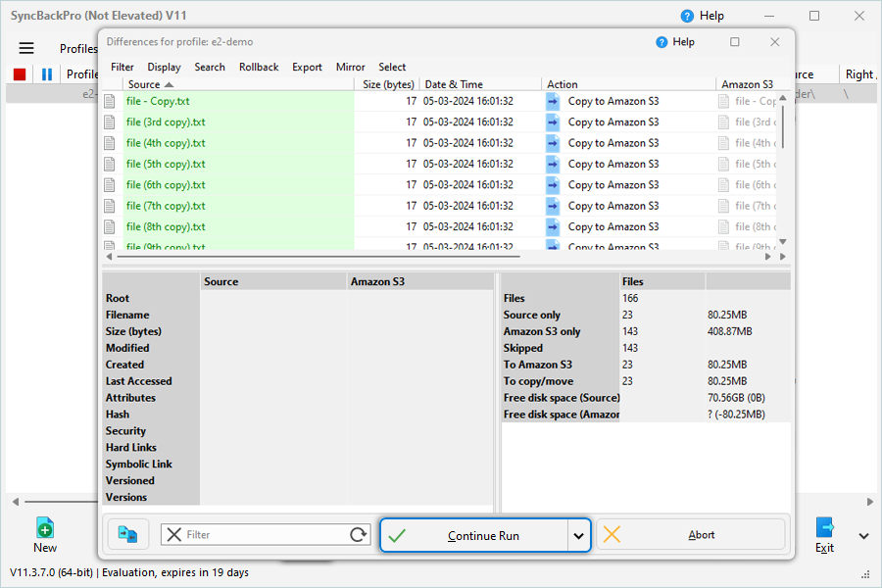
Task: Click the New profile icon
Action: pyautogui.click(x=45, y=528)
